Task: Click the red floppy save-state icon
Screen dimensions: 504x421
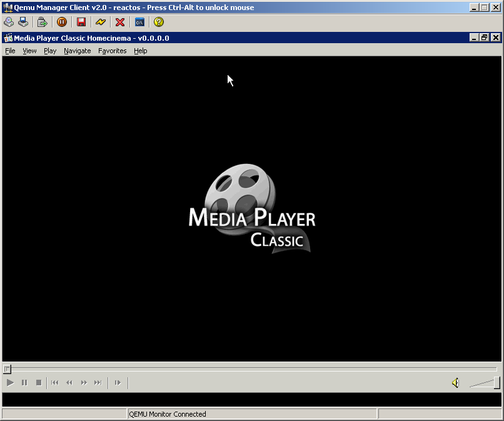Action: tap(81, 22)
